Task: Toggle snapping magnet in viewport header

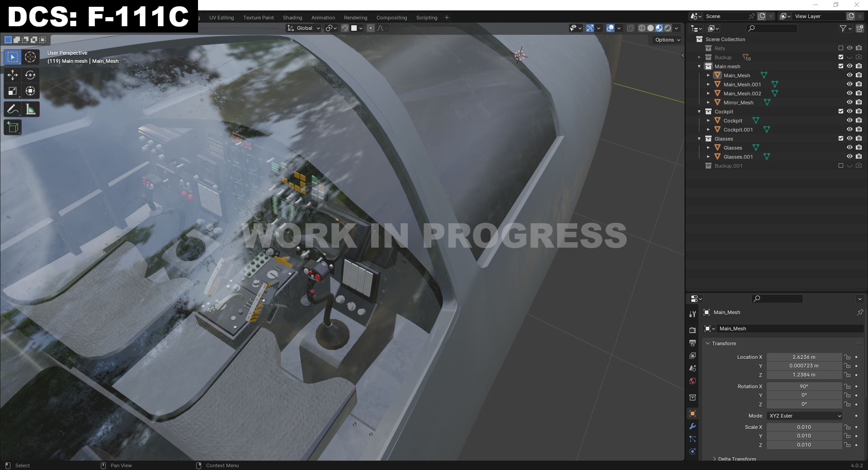Action: click(x=345, y=28)
